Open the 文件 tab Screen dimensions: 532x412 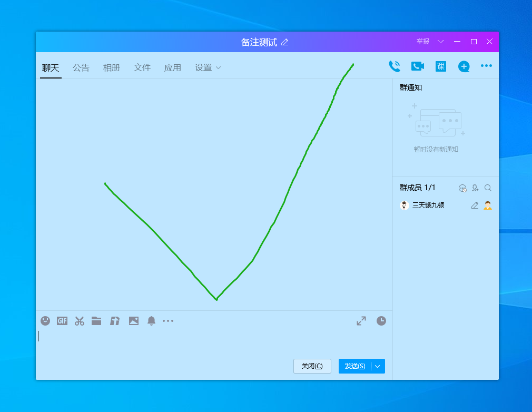tap(142, 67)
